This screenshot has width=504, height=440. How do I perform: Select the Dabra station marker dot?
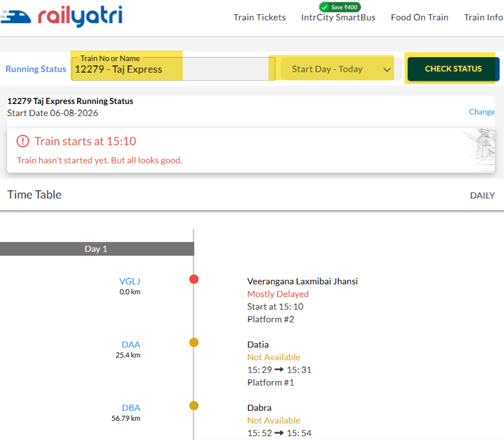[194, 406]
